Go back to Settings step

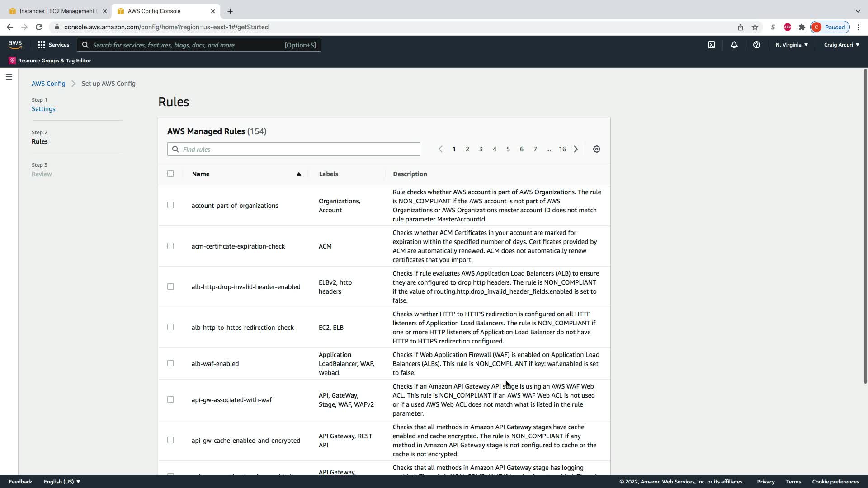tap(43, 109)
